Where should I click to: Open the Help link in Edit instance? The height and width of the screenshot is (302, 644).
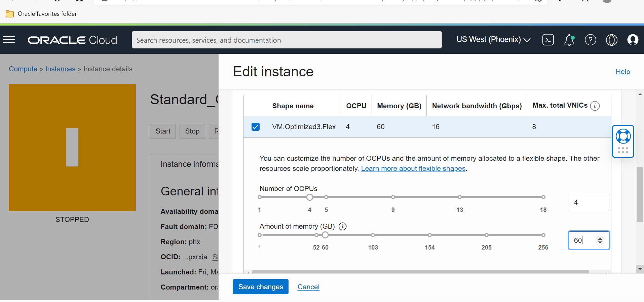[623, 72]
